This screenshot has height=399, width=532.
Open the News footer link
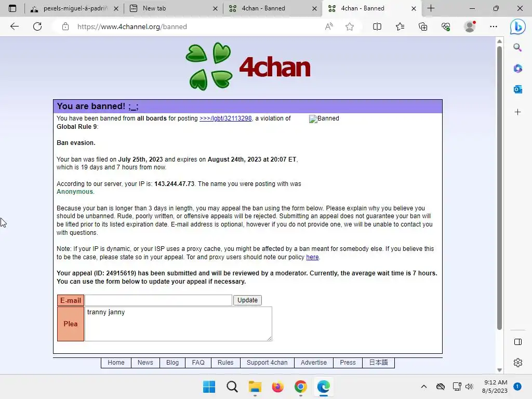click(x=145, y=363)
